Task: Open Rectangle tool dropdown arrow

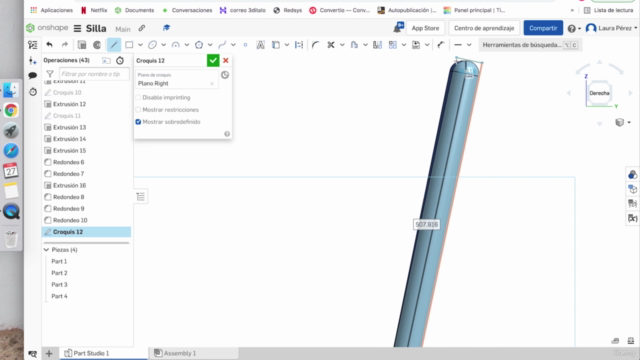Action: (140, 45)
